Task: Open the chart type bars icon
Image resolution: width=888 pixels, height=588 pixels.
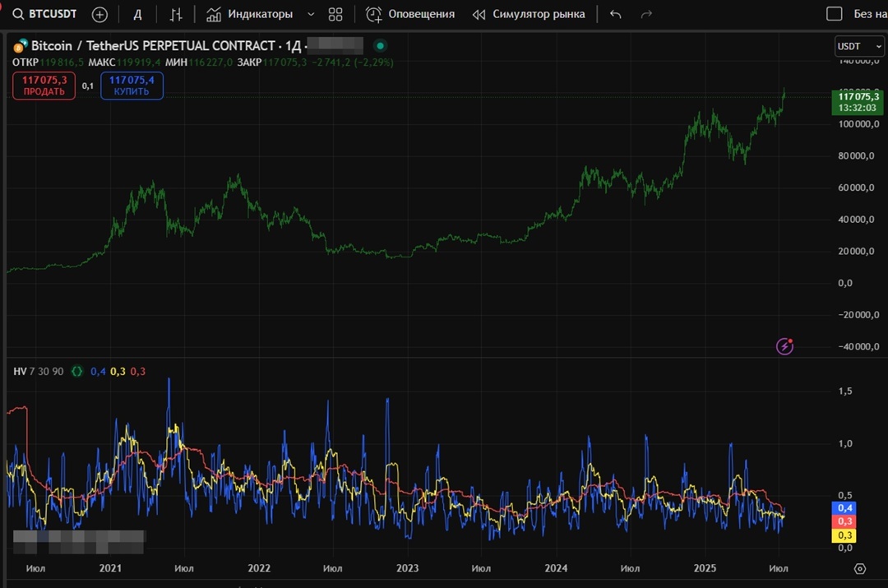Action: tap(176, 15)
